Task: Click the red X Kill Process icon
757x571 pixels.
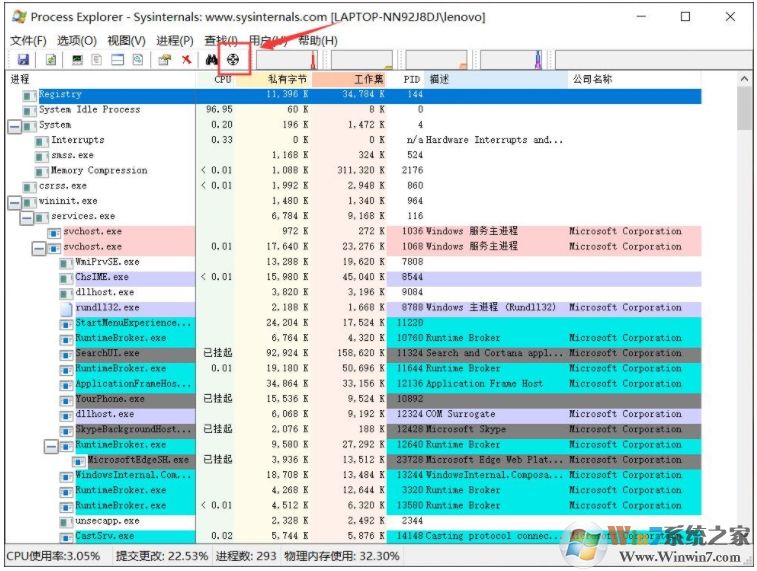Action: pos(186,60)
